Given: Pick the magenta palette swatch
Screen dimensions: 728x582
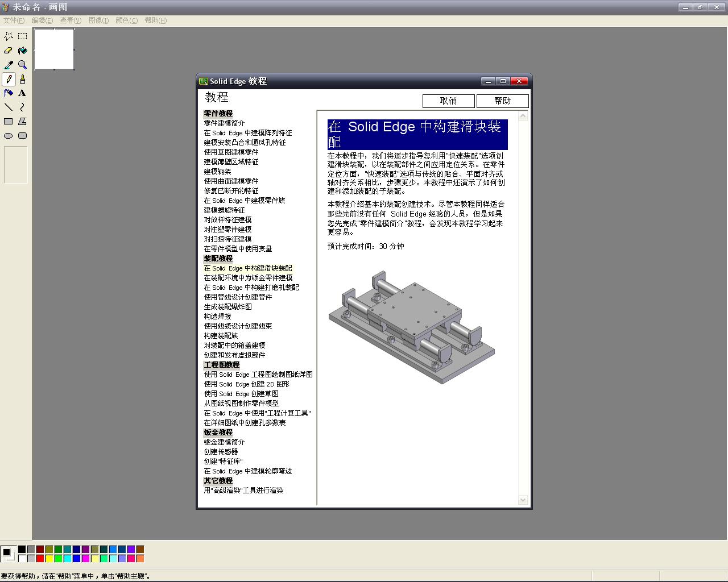Looking at the screenshot, I should coord(85,559).
